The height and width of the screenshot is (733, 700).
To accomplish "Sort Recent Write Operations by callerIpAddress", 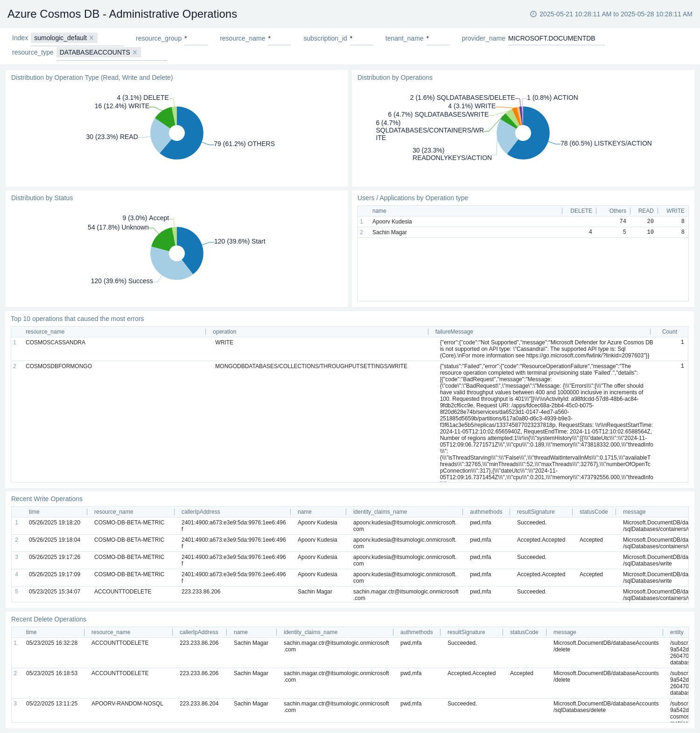I will [201, 512].
